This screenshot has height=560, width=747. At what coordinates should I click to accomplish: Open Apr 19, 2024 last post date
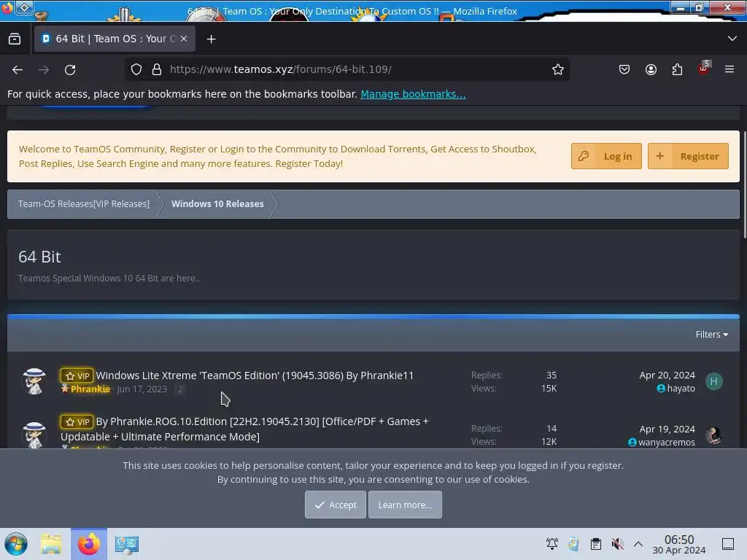point(667,429)
